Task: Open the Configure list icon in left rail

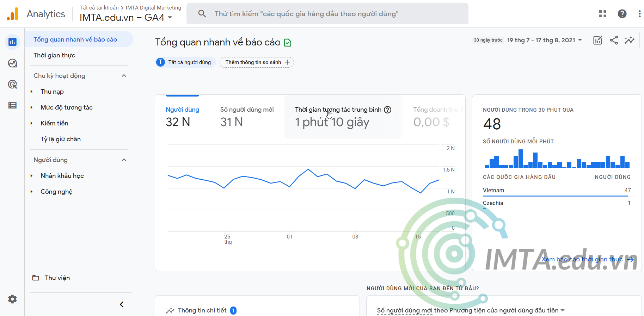Action: point(12,105)
